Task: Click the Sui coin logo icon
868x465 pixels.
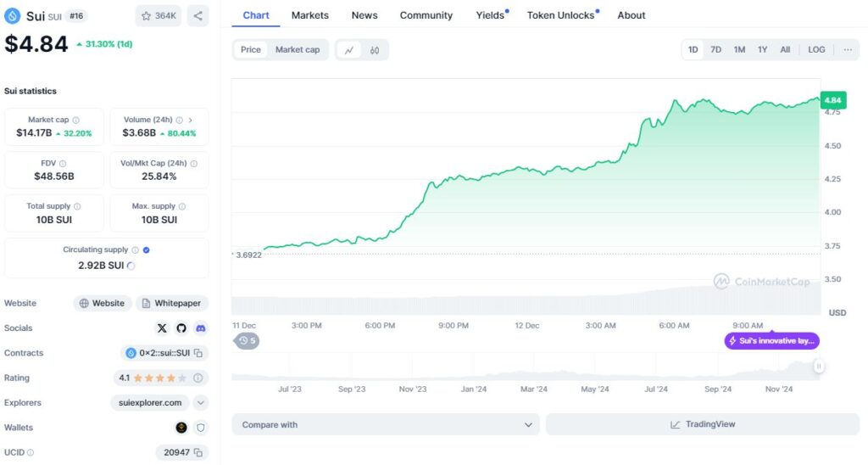Action: click(12, 15)
